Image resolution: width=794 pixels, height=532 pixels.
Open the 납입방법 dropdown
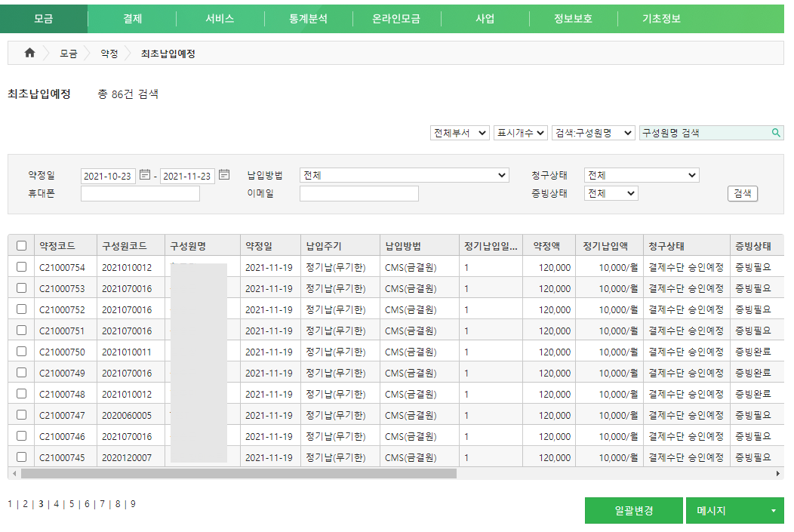pos(405,175)
